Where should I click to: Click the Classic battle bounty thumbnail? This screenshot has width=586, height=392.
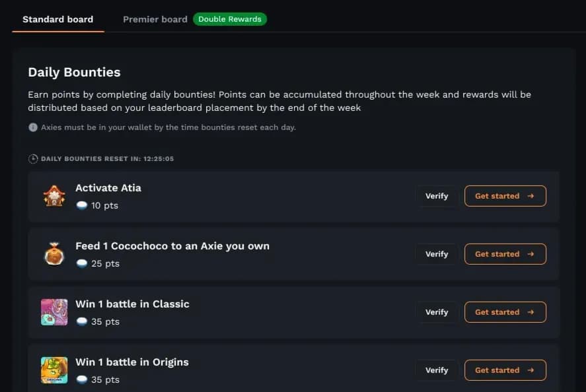(54, 312)
